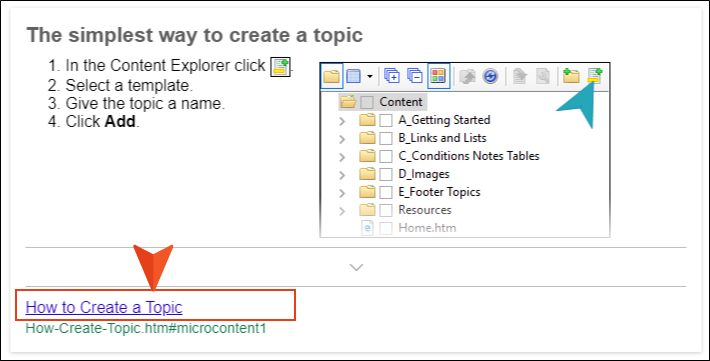Check the A_Getting Started checkbox
This screenshot has width=710, height=361.
[x=385, y=120]
